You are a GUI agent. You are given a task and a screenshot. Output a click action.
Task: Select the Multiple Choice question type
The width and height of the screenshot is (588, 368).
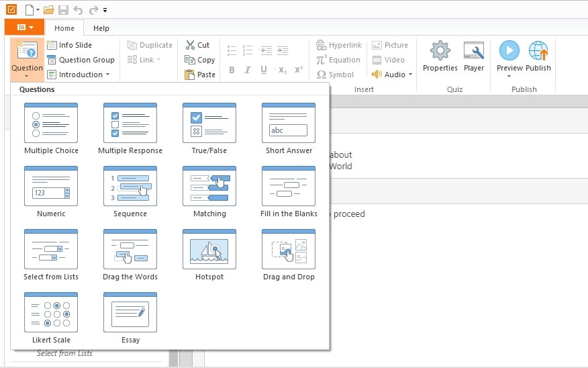[x=51, y=124]
